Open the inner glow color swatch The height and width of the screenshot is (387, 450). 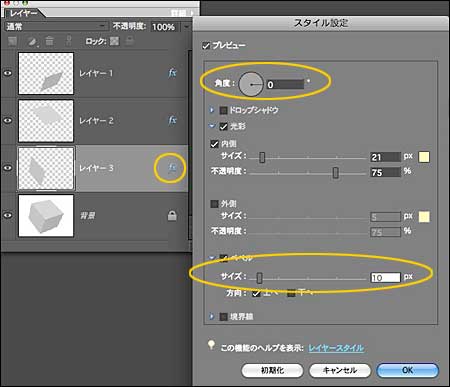click(424, 157)
